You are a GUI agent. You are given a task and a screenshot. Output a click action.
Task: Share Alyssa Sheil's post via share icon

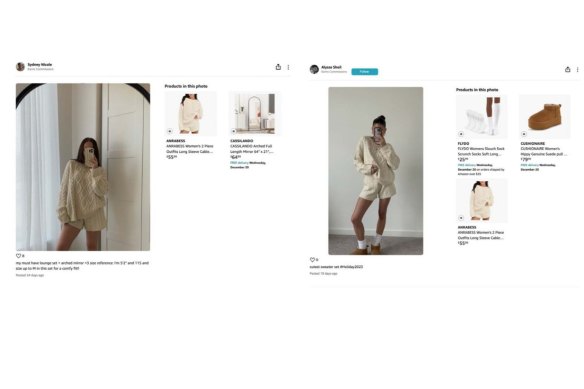point(568,69)
